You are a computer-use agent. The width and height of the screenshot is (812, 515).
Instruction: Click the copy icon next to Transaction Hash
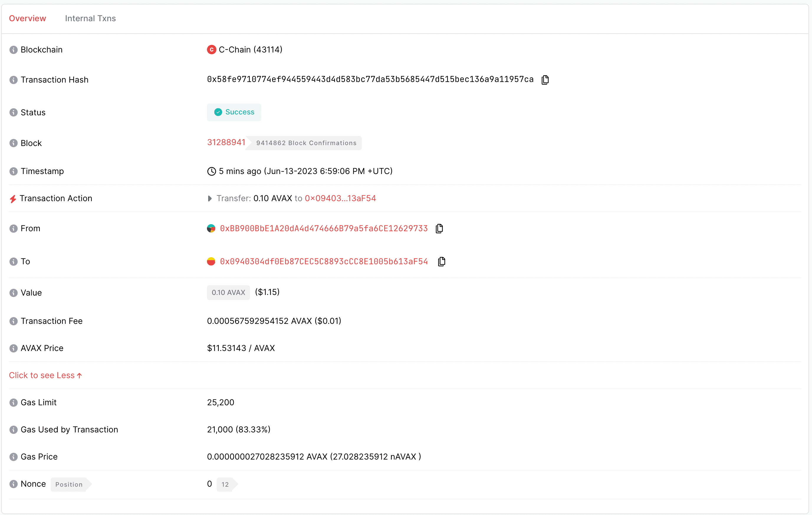pyautogui.click(x=545, y=79)
